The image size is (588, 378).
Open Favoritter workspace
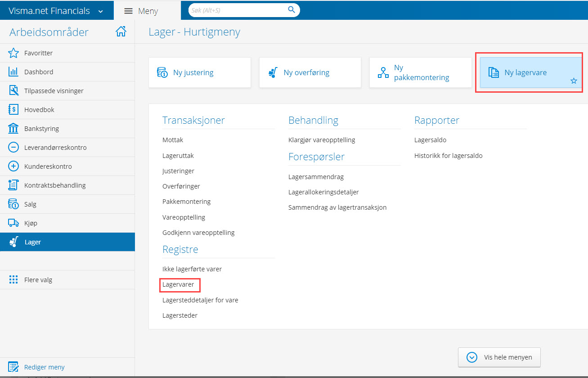pyautogui.click(x=67, y=53)
